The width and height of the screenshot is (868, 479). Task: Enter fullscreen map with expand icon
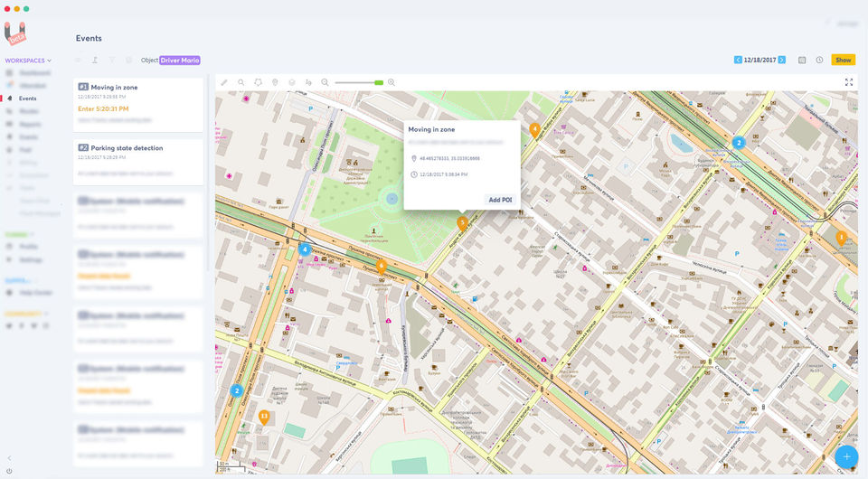[x=849, y=82]
